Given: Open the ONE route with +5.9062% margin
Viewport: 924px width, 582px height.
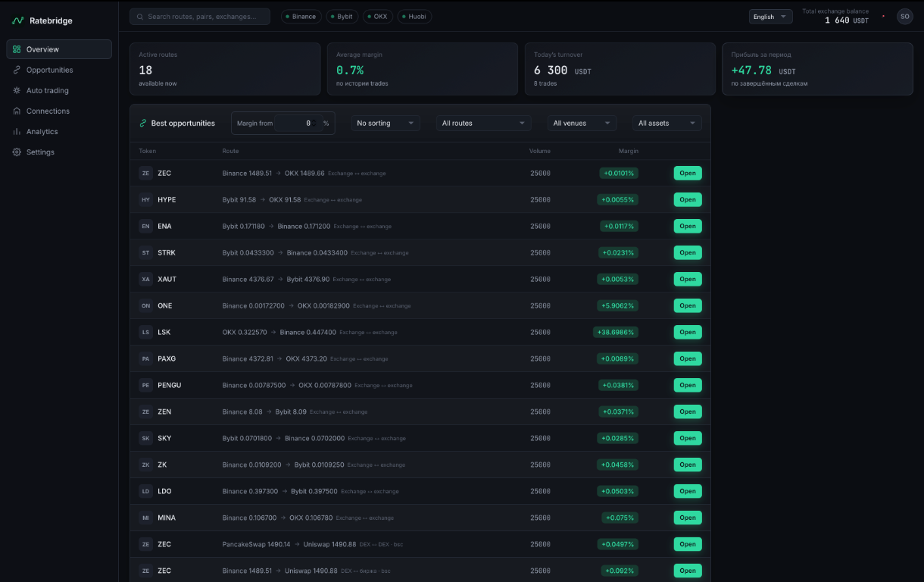Looking at the screenshot, I should [x=688, y=305].
